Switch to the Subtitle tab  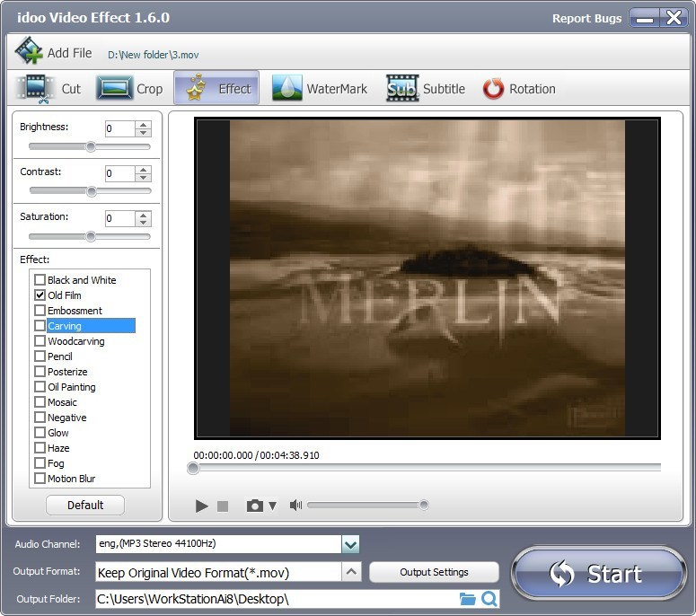(426, 88)
